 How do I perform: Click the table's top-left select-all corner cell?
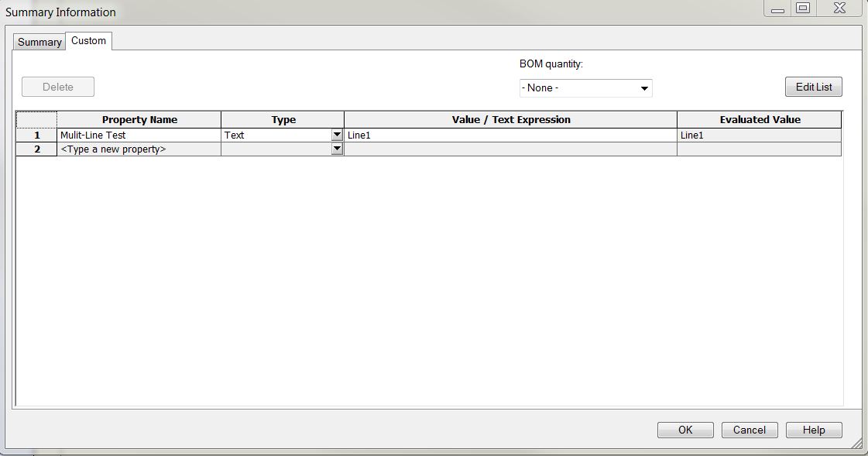[x=36, y=119]
